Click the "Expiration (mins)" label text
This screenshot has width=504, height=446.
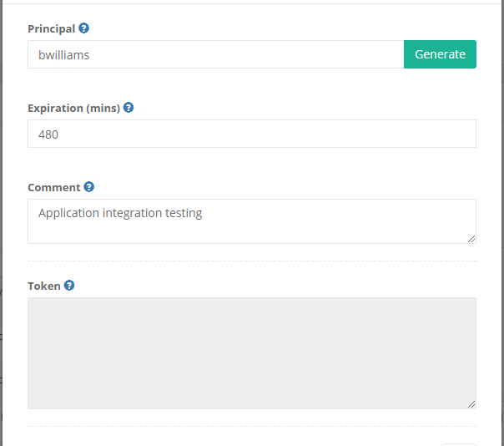click(x=73, y=108)
